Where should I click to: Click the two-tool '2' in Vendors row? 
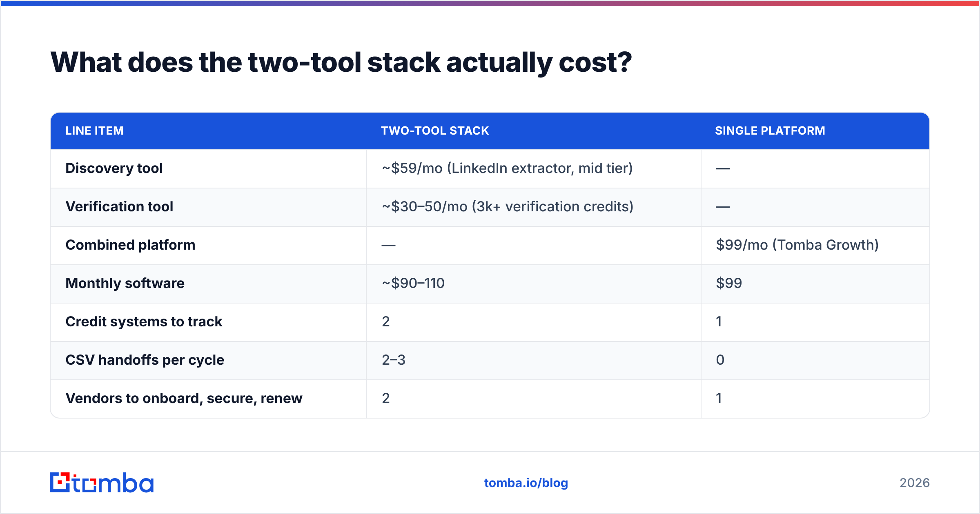coord(386,399)
